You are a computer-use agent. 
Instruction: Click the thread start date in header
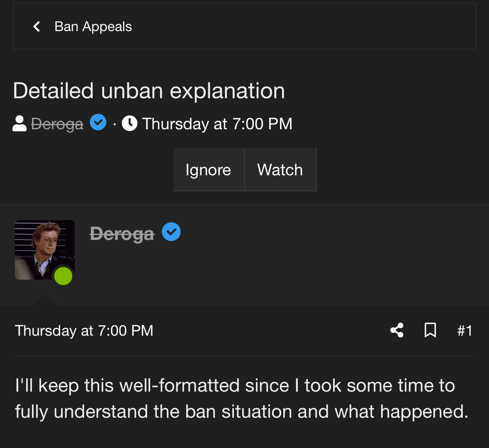[x=217, y=124]
